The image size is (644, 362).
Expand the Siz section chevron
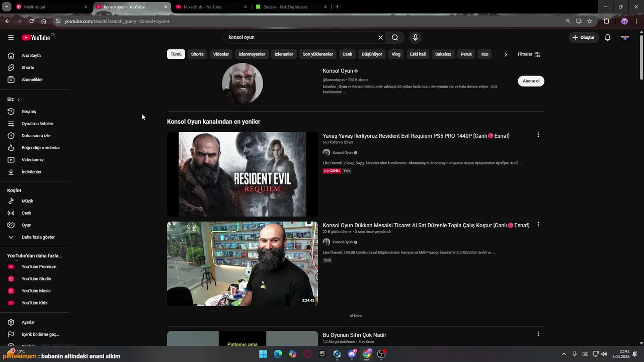[19, 100]
